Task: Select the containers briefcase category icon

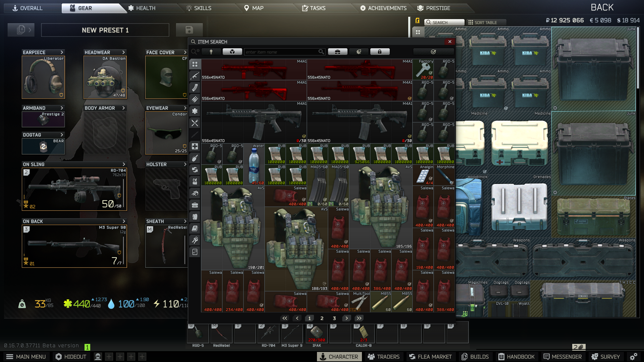Action: (x=195, y=205)
